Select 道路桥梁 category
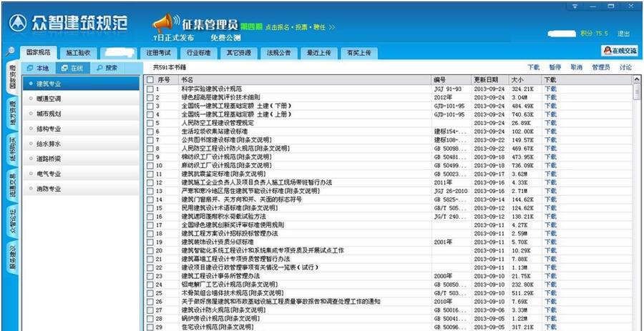 tap(81, 159)
